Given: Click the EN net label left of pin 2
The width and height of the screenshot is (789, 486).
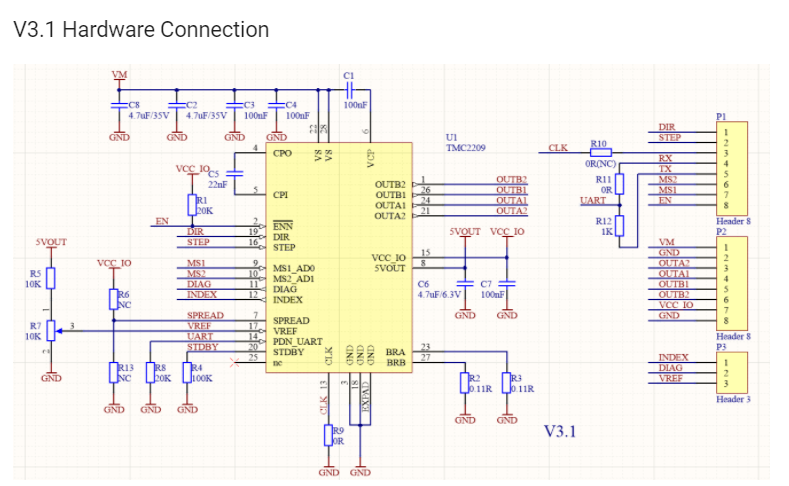Looking at the screenshot, I should pyautogui.click(x=162, y=221).
